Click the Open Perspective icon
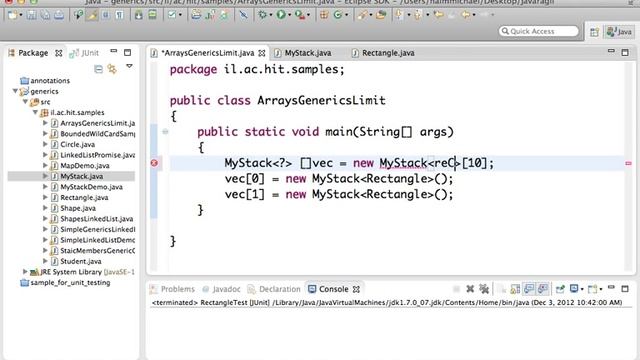 (594, 32)
